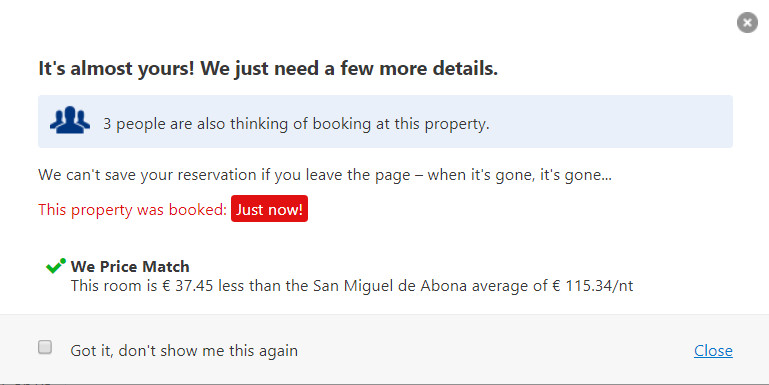769x385 pixels.
Task: Click the "Got it, don't show me this again" label
Action: [184, 351]
